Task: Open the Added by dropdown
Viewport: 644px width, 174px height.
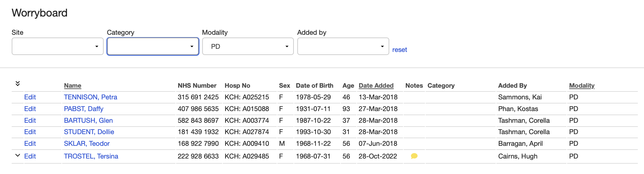Action: point(343,46)
